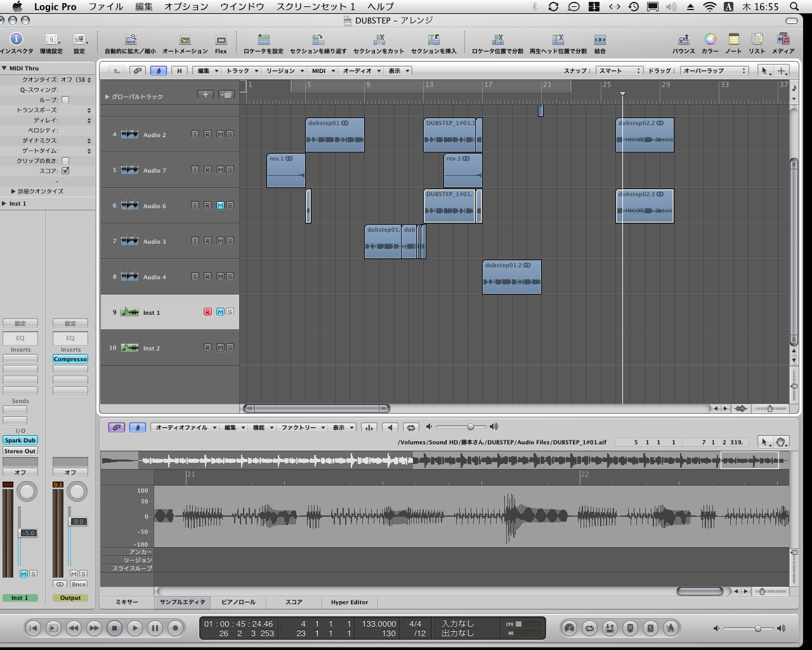Enable record on Audio 3 track
Screen dimensions: 812x650
pyautogui.click(x=207, y=241)
